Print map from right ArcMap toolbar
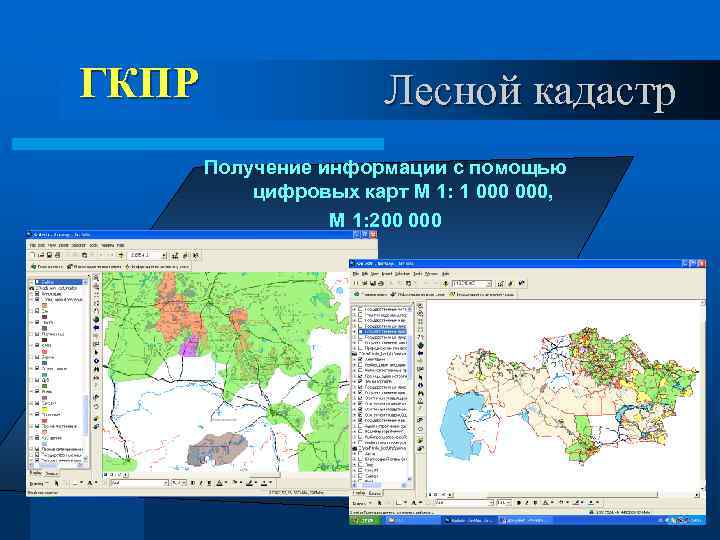The image size is (720, 540). (x=380, y=283)
